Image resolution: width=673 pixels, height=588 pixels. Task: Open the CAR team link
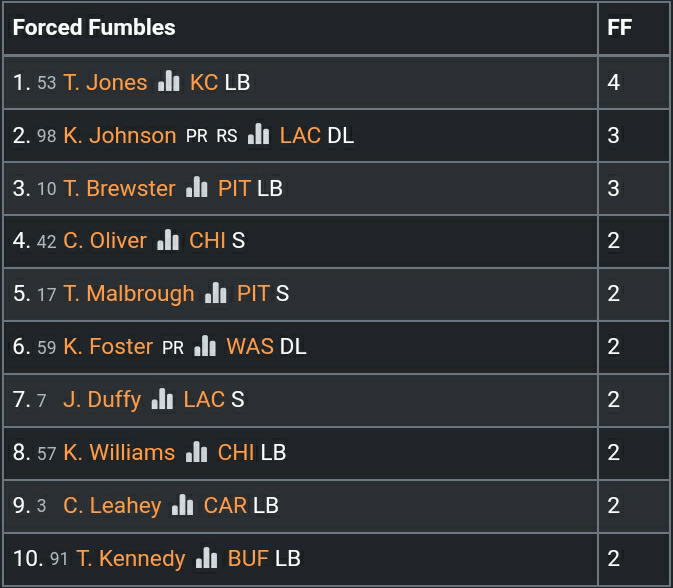(x=225, y=506)
